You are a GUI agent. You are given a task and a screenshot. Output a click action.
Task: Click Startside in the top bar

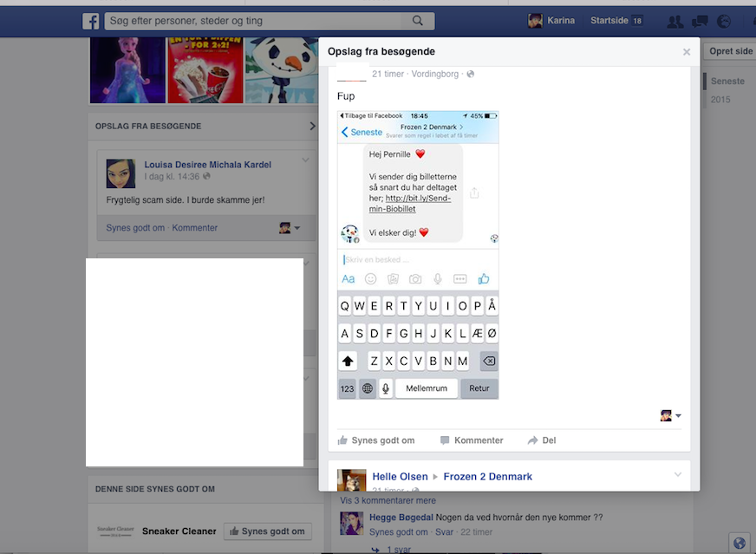coord(609,21)
